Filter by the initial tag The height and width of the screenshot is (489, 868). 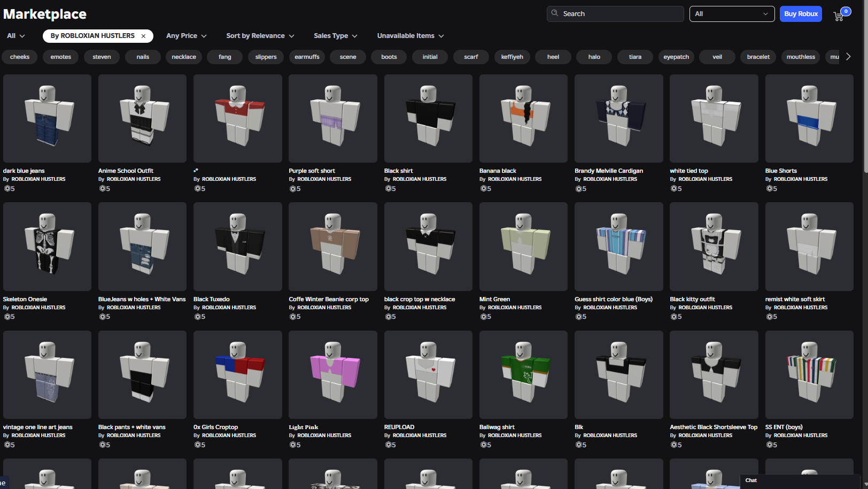click(430, 57)
